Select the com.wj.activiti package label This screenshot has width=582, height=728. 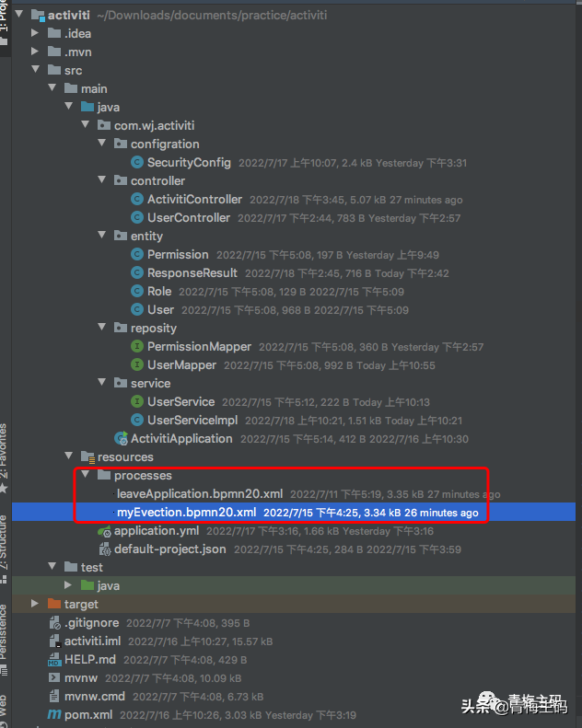154,125
